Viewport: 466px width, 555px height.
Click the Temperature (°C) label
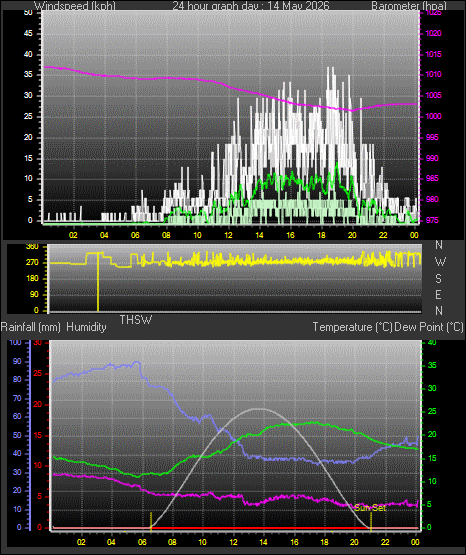coord(352,327)
